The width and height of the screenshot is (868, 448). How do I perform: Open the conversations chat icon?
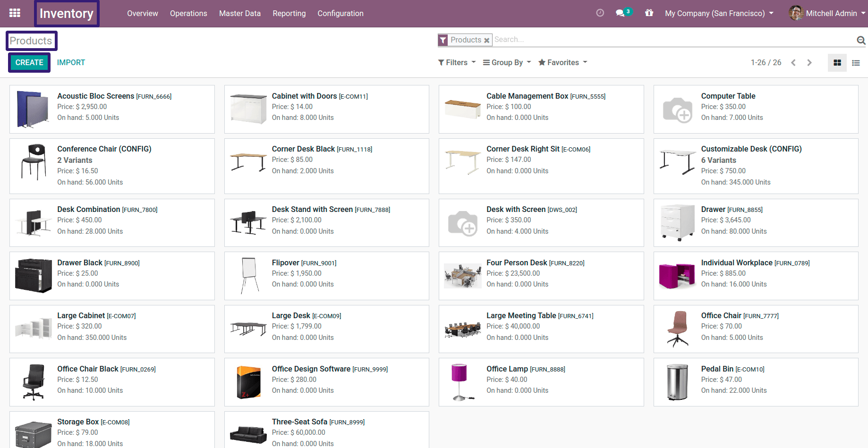pos(620,13)
